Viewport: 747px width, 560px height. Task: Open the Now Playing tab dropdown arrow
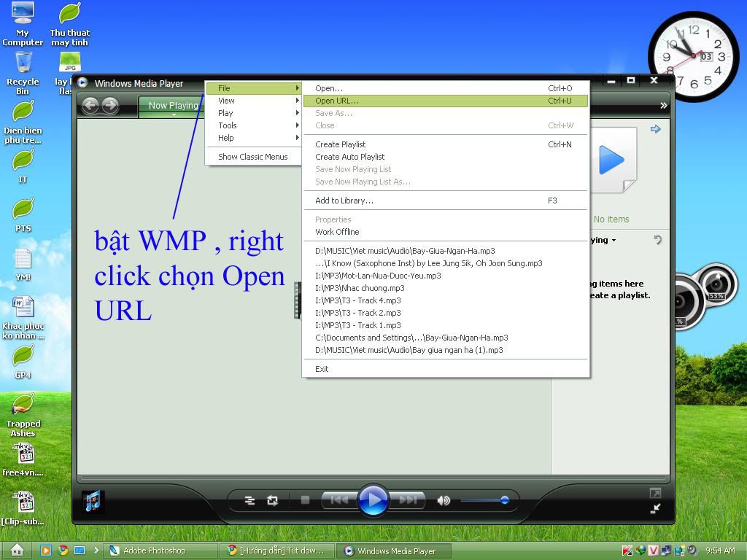pos(174,115)
